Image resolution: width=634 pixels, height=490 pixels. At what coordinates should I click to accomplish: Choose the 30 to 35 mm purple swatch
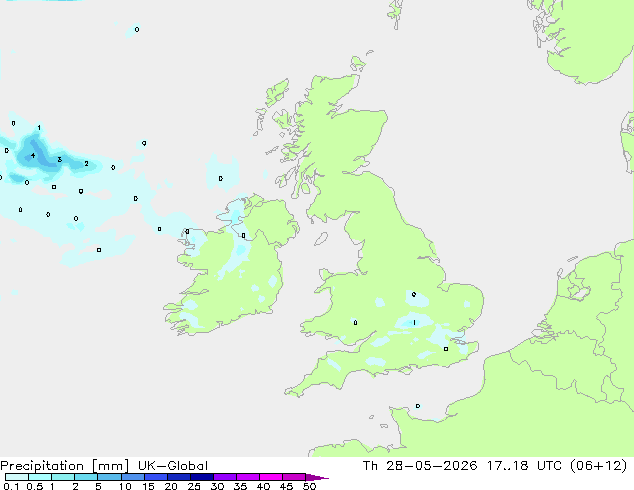(x=225, y=477)
